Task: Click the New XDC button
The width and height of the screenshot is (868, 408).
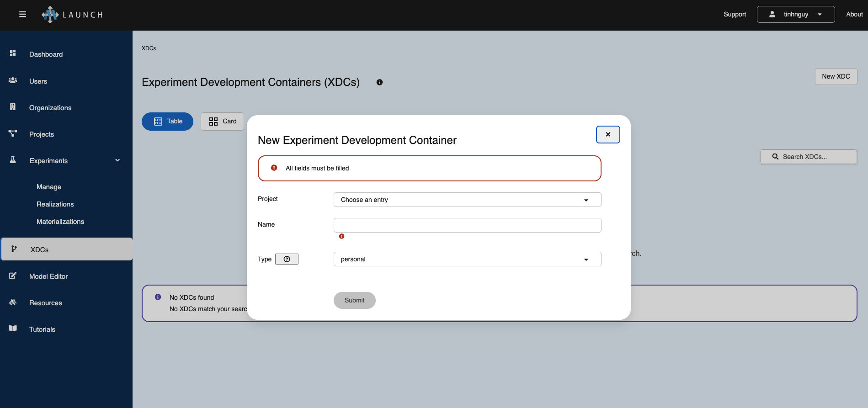Action: click(836, 76)
